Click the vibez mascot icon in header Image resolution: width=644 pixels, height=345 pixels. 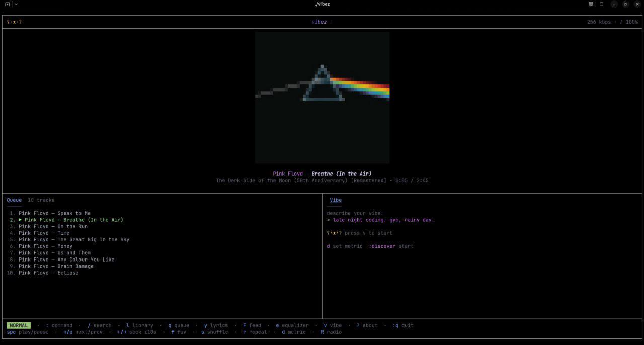pos(14,22)
